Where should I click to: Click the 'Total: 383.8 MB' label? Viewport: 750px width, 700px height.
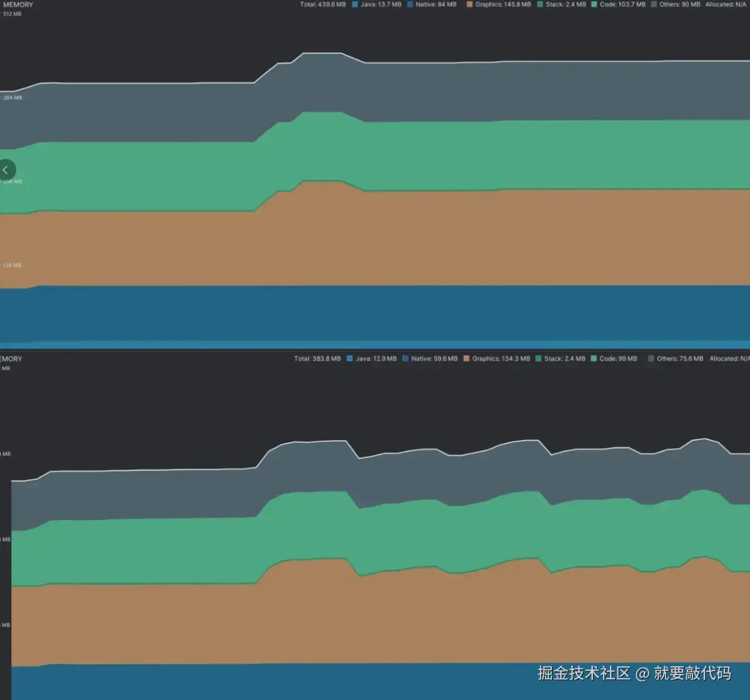point(317,359)
